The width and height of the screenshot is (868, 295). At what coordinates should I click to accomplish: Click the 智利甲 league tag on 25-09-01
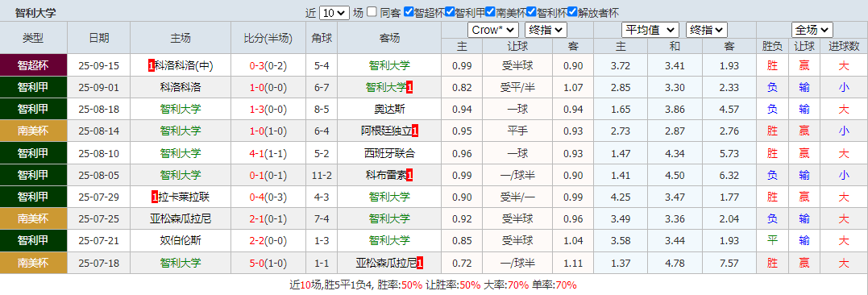[33, 87]
